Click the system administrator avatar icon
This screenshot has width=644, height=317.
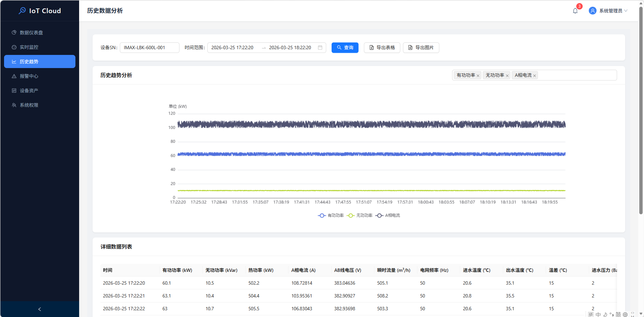coord(592,11)
